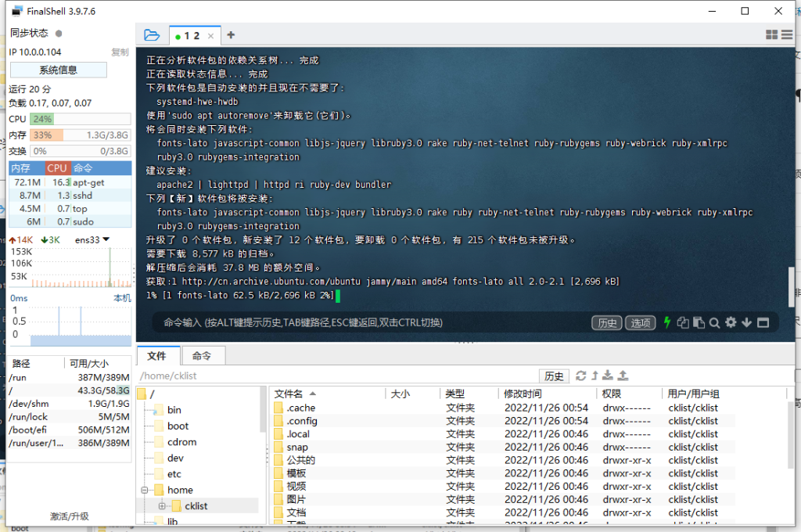Viewport: 801px width, 532px height.
Task: Open the grid layout view icon
Action: (x=771, y=34)
